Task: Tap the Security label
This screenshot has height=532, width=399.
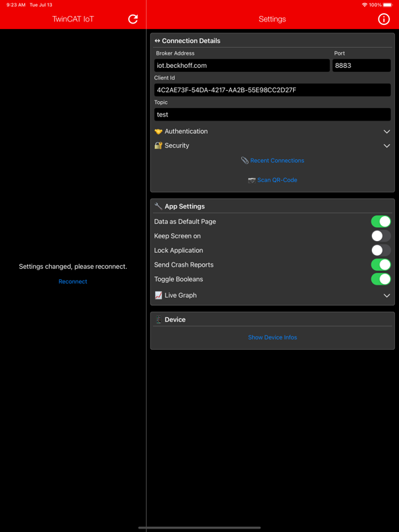Action: (177, 145)
